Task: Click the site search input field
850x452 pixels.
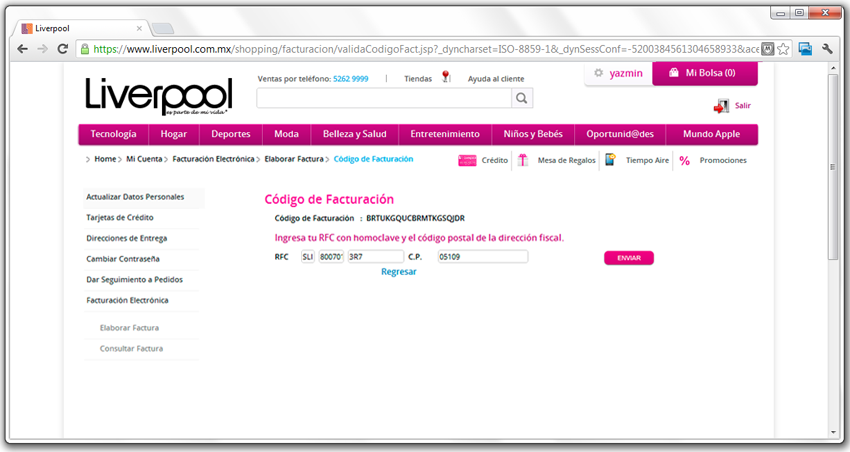Action: 384,98
